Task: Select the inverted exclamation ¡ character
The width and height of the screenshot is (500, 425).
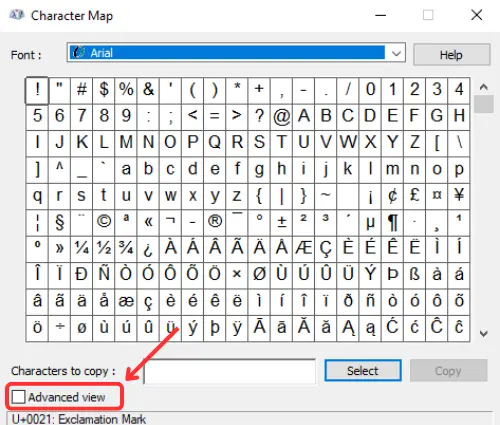Action: (x=370, y=196)
